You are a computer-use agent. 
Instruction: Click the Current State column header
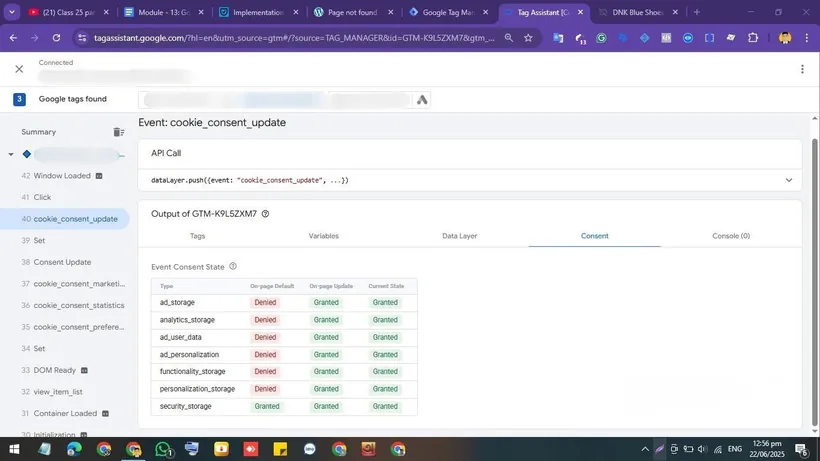click(x=386, y=286)
